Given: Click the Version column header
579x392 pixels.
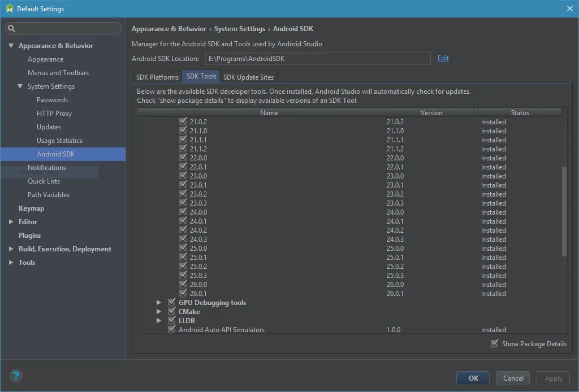Looking at the screenshot, I should [431, 113].
